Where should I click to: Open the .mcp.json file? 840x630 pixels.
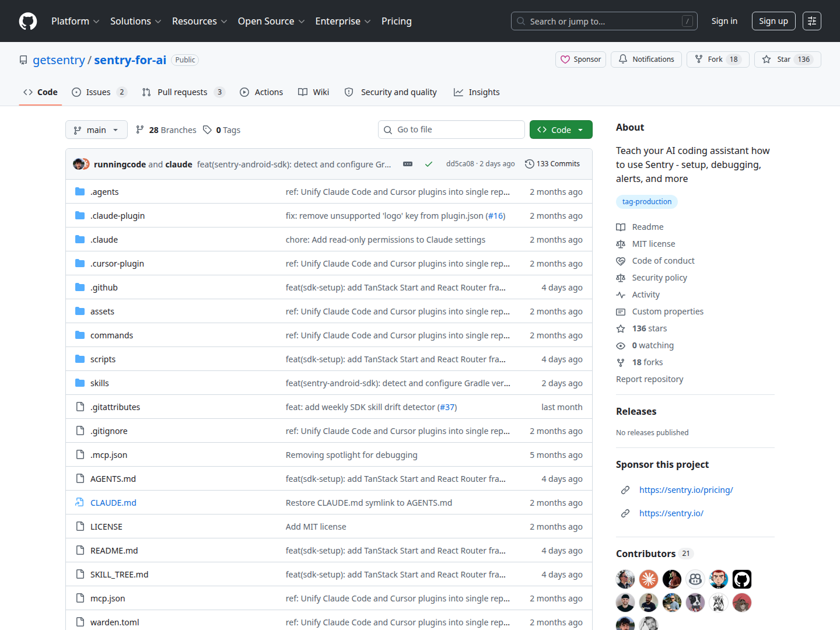(x=109, y=454)
